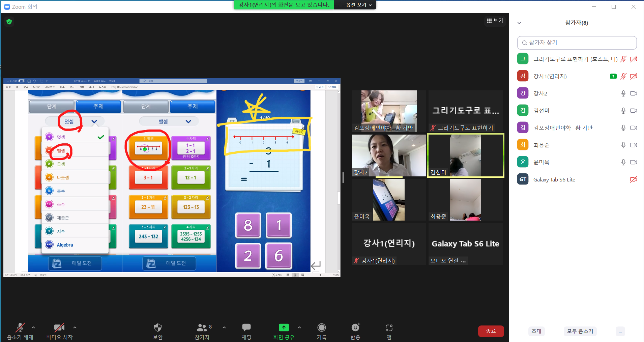
Task: Select the 윤미옥 video thumbnail
Action: pos(389,200)
